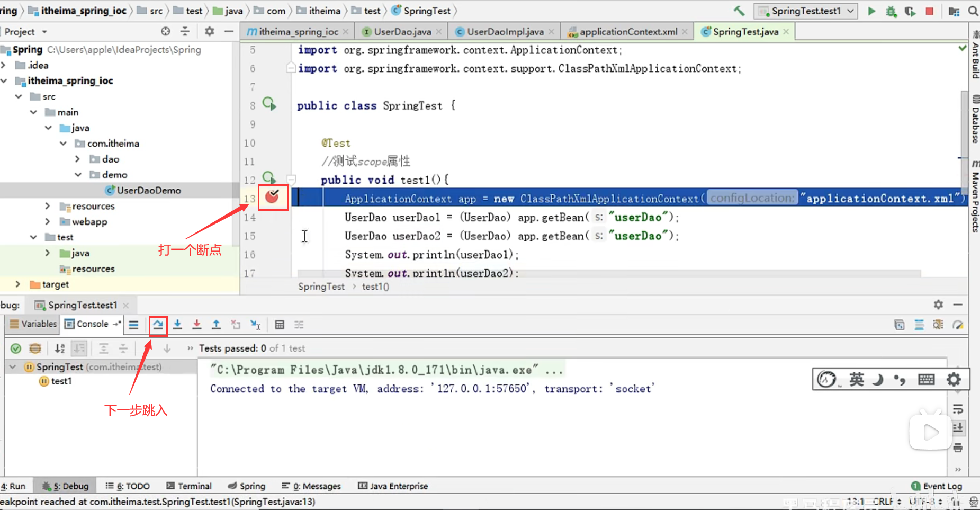Click the Run to Cursor debug button
This screenshot has height=510, width=980.
tap(255, 325)
